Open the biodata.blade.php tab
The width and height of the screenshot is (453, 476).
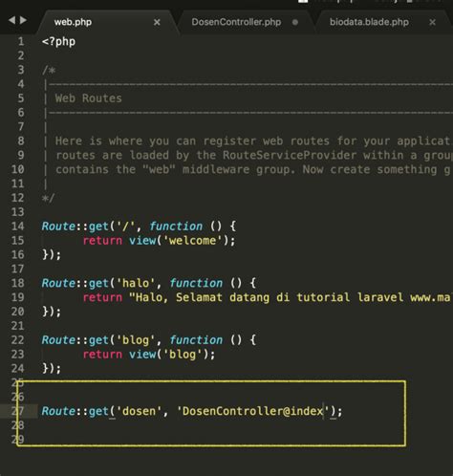pyautogui.click(x=369, y=22)
